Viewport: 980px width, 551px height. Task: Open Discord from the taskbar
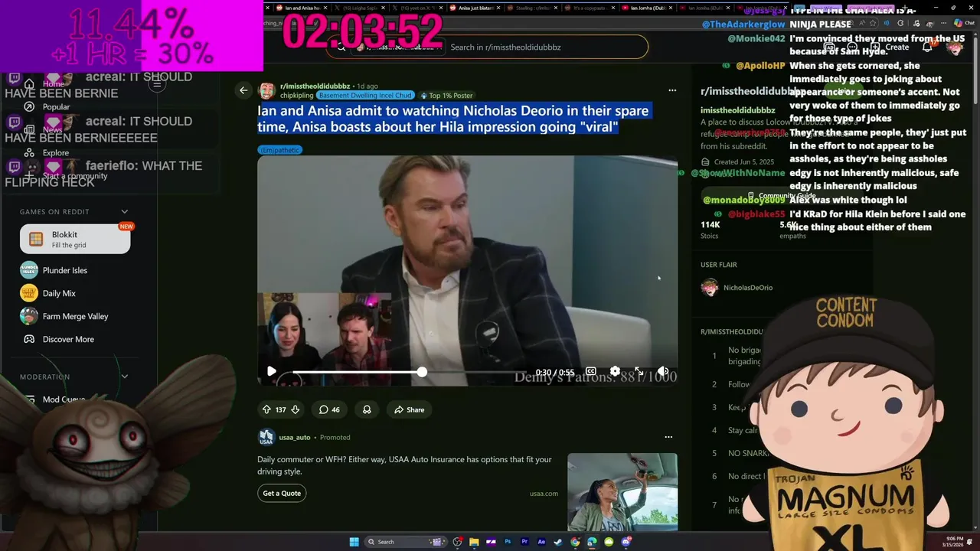[x=626, y=542]
